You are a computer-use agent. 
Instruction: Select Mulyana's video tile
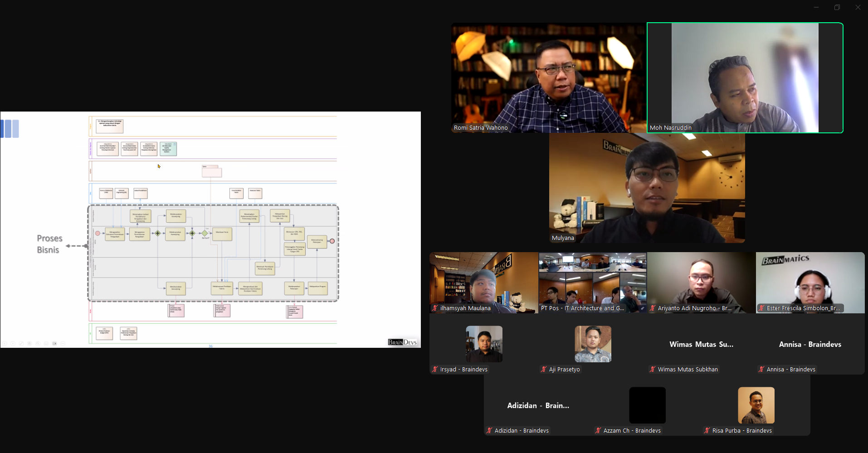pyautogui.click(x=647, y=188)
